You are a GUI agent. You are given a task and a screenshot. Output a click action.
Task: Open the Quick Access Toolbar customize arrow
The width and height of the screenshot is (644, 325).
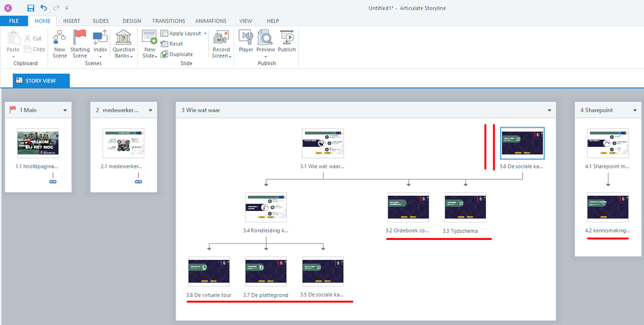pyautogui.click(x=66, y=8)
